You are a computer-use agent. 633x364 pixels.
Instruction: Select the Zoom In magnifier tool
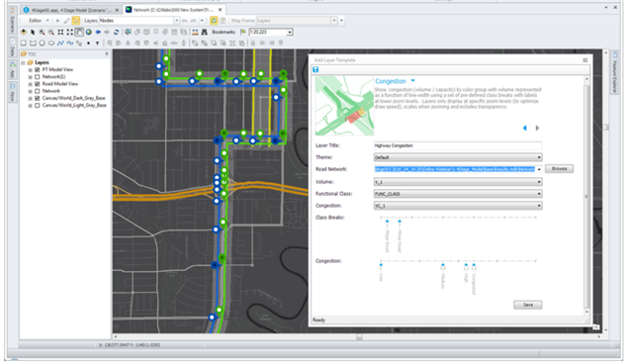coord(42,32)
